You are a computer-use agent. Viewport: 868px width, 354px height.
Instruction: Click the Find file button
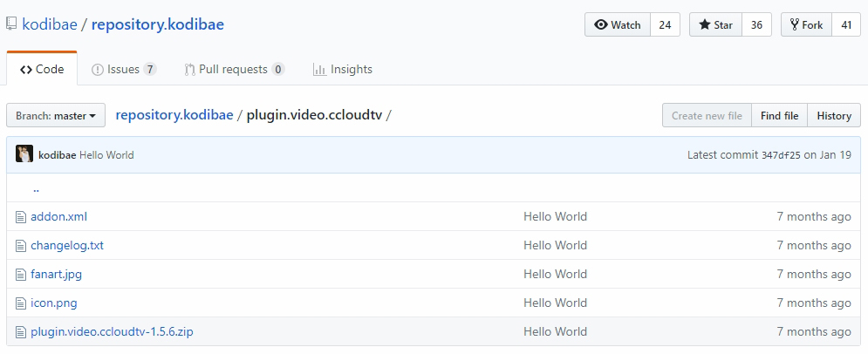coord(779,116)
